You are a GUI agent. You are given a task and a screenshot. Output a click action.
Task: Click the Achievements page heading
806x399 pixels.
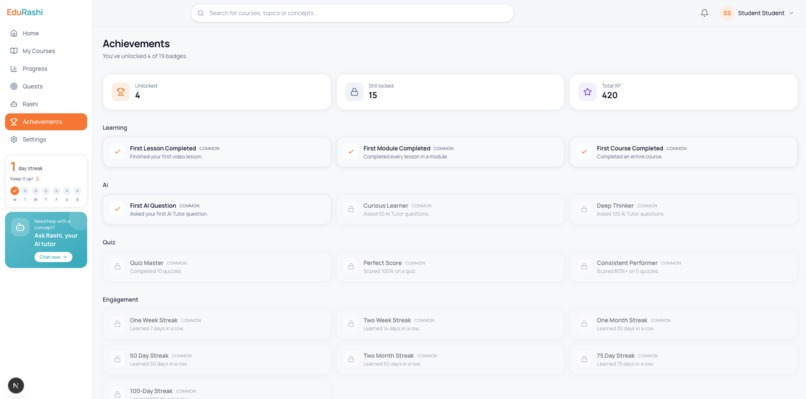pos(136,44)
